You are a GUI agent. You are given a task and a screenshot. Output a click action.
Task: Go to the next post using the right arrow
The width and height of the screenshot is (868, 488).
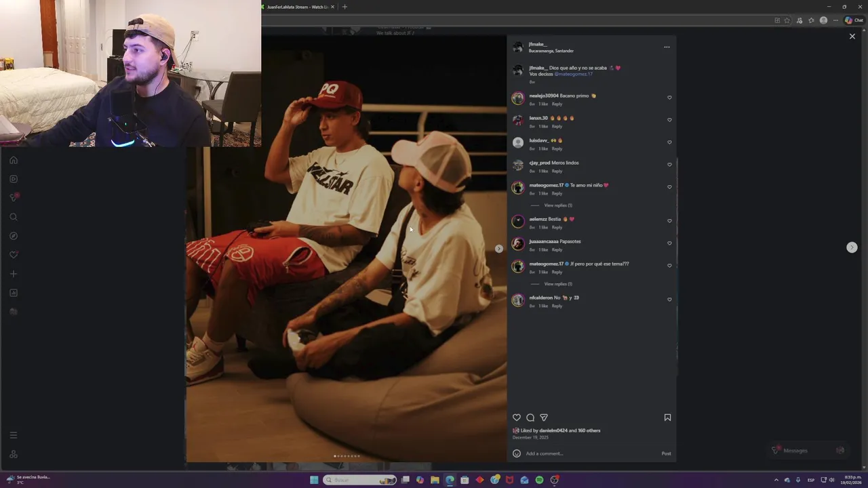[852, 247]
